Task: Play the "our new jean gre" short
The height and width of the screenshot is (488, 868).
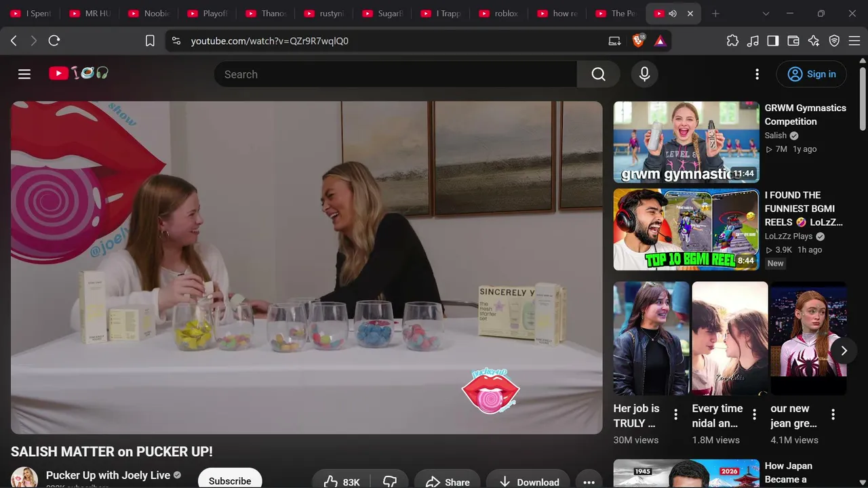Action: (x=809, y=339)
